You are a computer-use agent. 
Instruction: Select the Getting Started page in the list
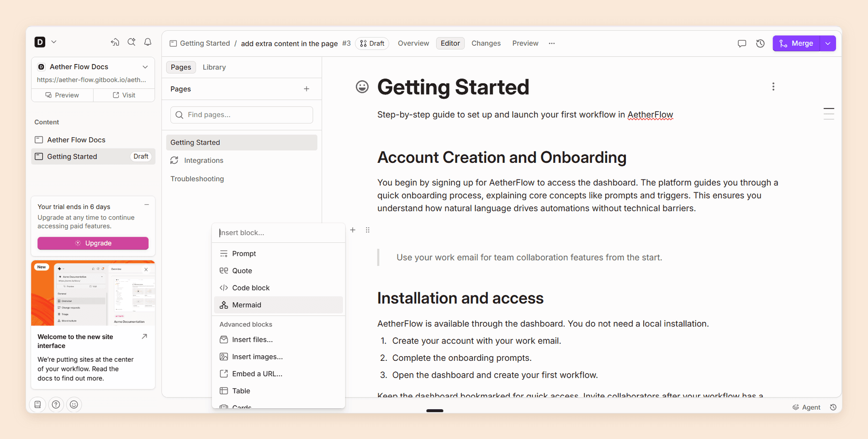[x=242, y=143]
